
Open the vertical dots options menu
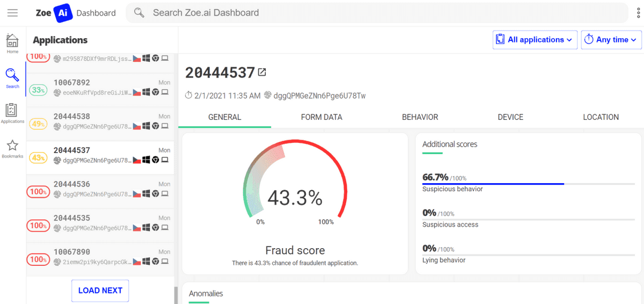pos(639,13)
